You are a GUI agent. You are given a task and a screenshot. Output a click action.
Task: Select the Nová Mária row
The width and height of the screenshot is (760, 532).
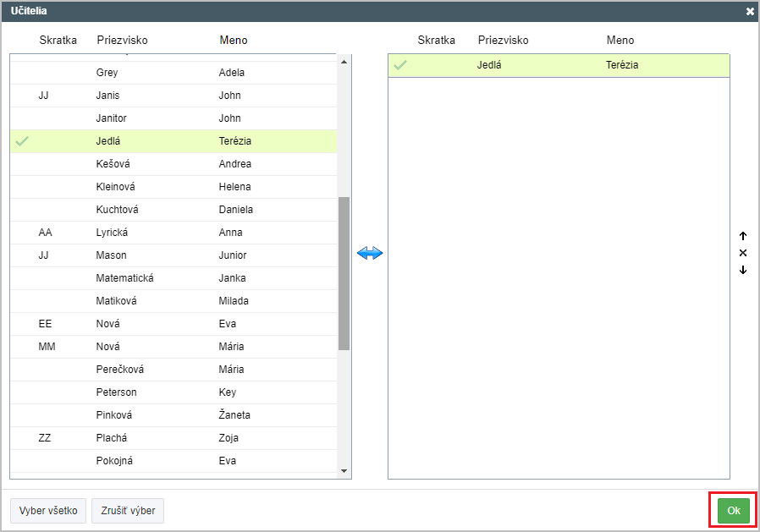(173, 347)
